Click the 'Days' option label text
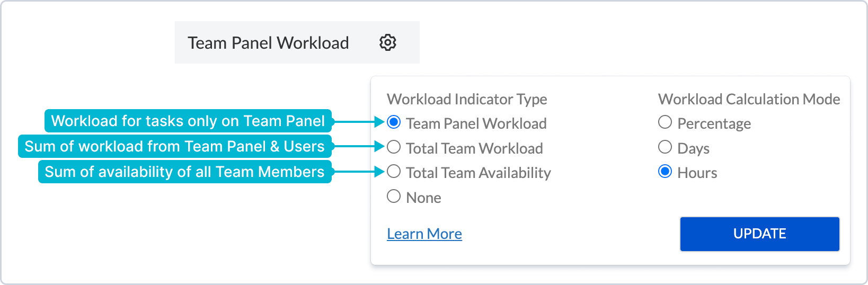868x285 pixels. [693, 148]
